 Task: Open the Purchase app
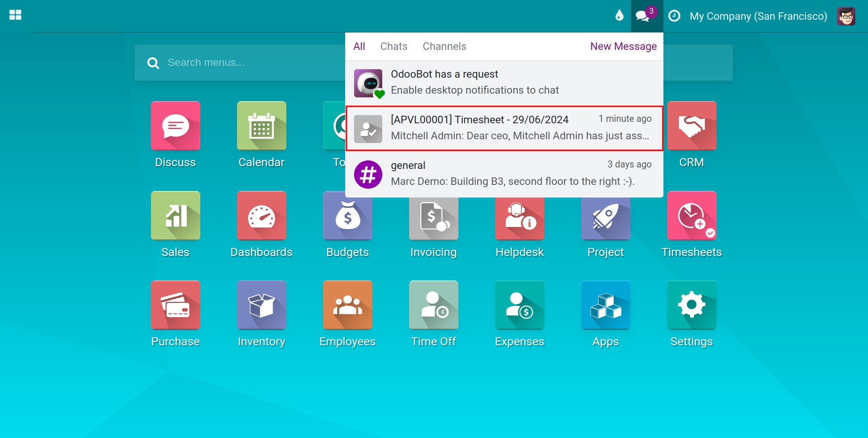point(175,305)
